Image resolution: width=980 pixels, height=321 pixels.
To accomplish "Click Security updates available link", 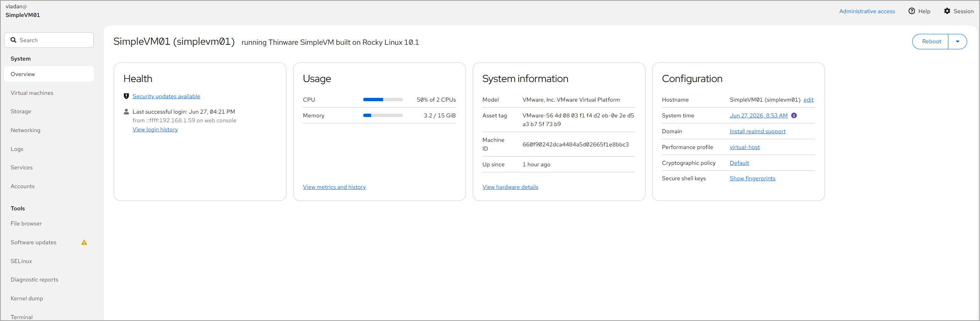I will tap(166, 96).
